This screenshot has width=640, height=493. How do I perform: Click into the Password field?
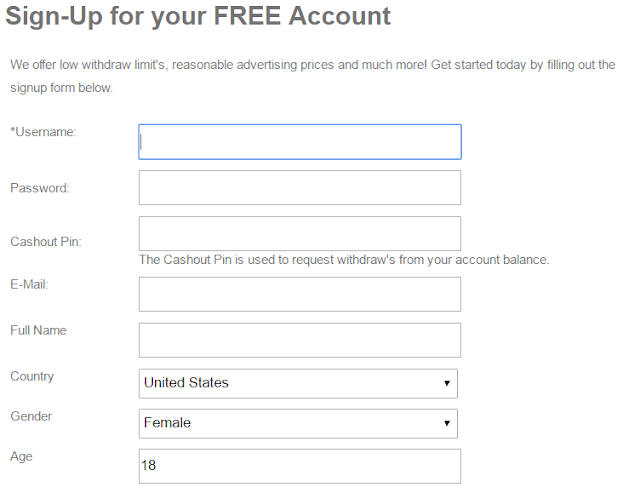pos(300,188)
